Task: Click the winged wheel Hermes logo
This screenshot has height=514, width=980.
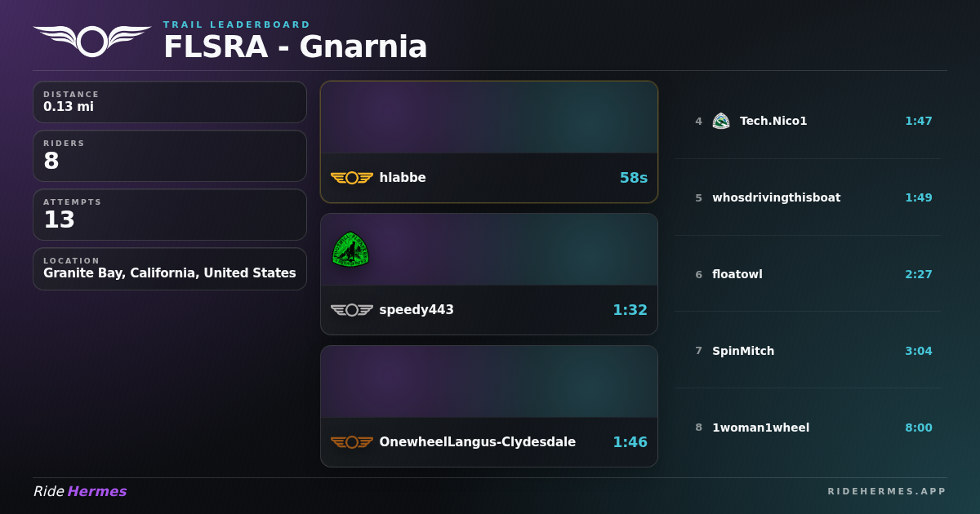Action: pyautogui.click(x=92, y=40)
